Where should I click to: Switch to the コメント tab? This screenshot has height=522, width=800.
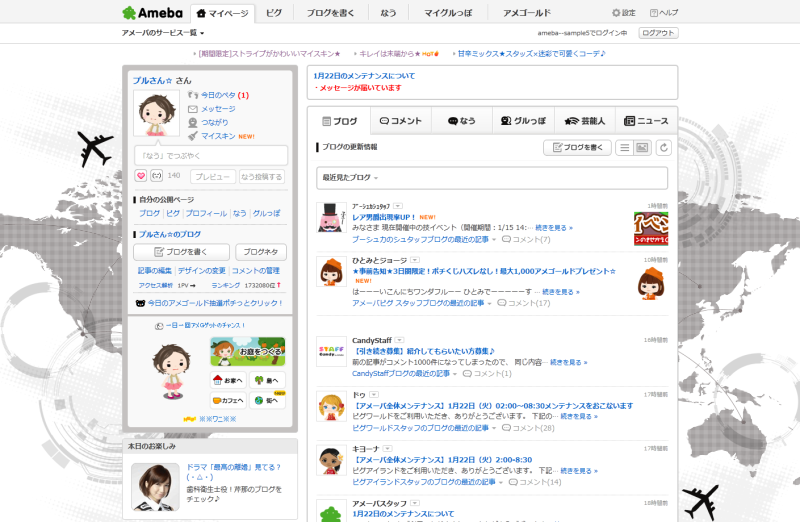point(401,121)
